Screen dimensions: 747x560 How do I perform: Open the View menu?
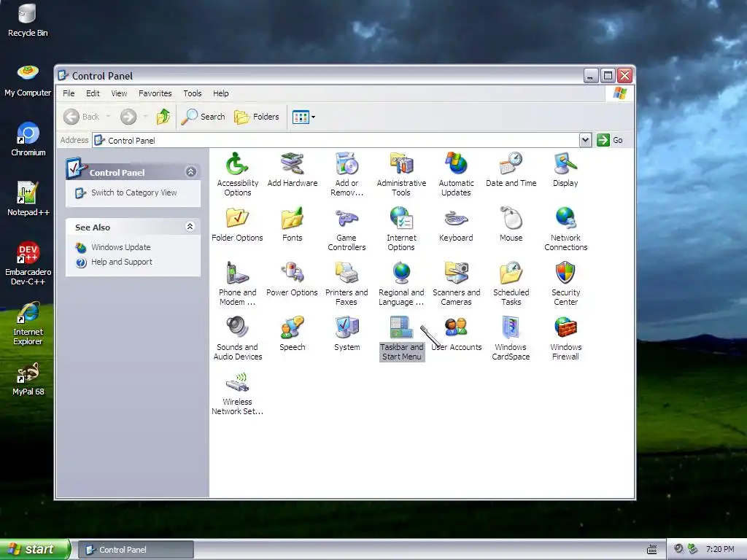point(119,93)
